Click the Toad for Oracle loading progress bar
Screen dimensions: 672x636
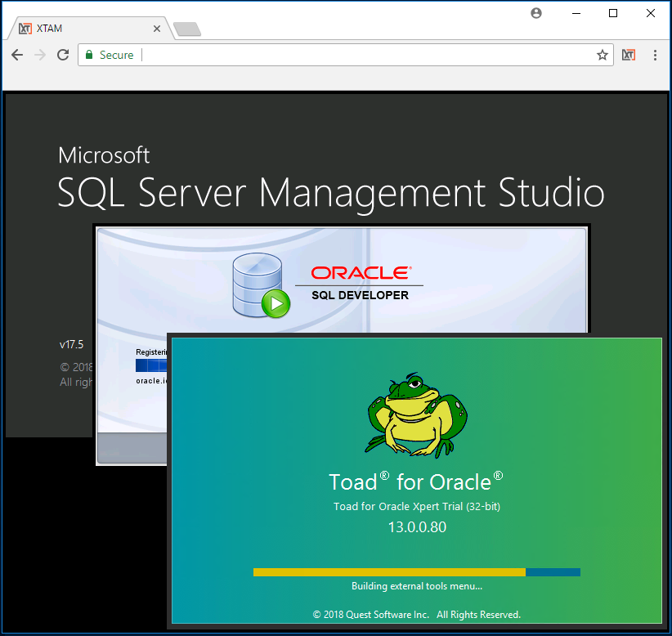(x=416, y=572)
